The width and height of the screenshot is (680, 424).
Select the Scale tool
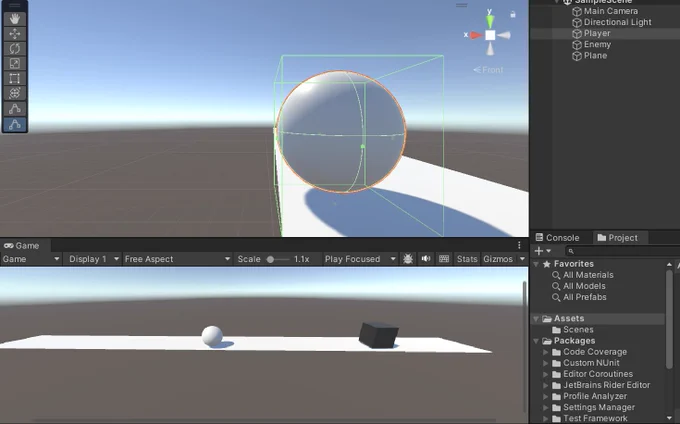click(x=15, y=63)
